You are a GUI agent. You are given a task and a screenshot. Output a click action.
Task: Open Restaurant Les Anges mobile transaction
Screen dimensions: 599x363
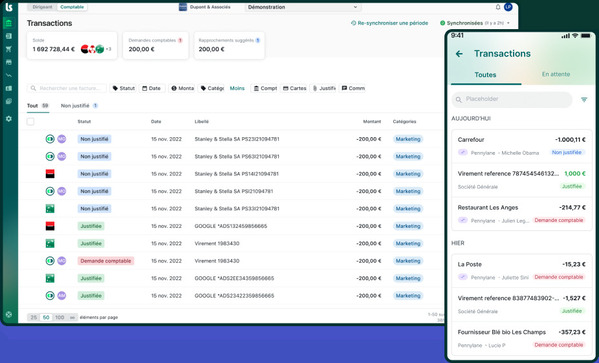pos(521,214)
